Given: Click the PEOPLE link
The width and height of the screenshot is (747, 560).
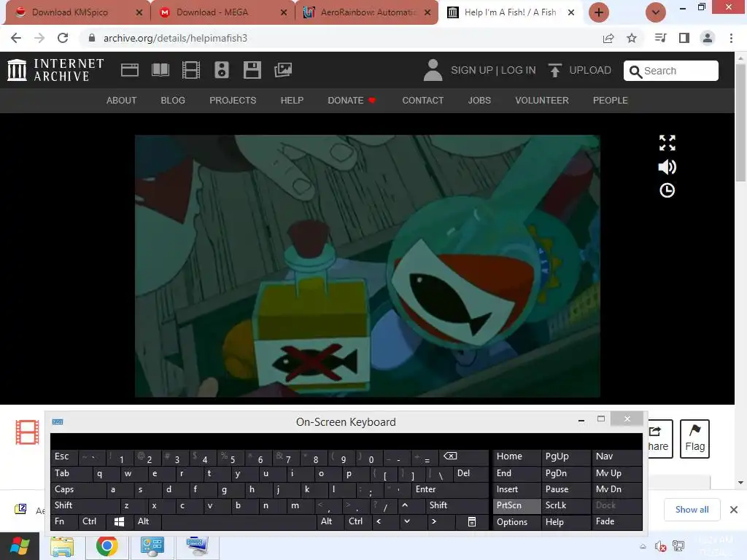Looking at the screenshot, I should 611,101.
